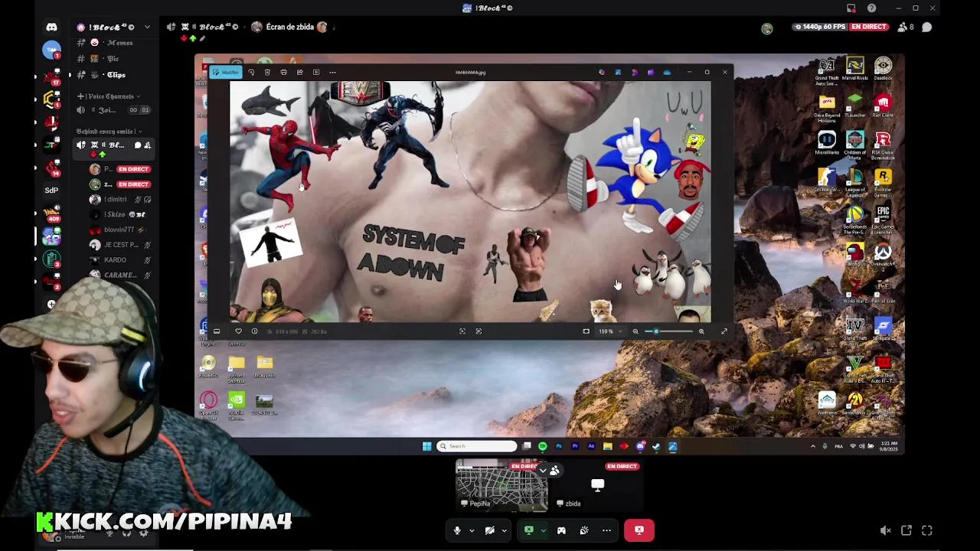Open the OneDrive cloud icon in Photos

[x=667, y=72]
